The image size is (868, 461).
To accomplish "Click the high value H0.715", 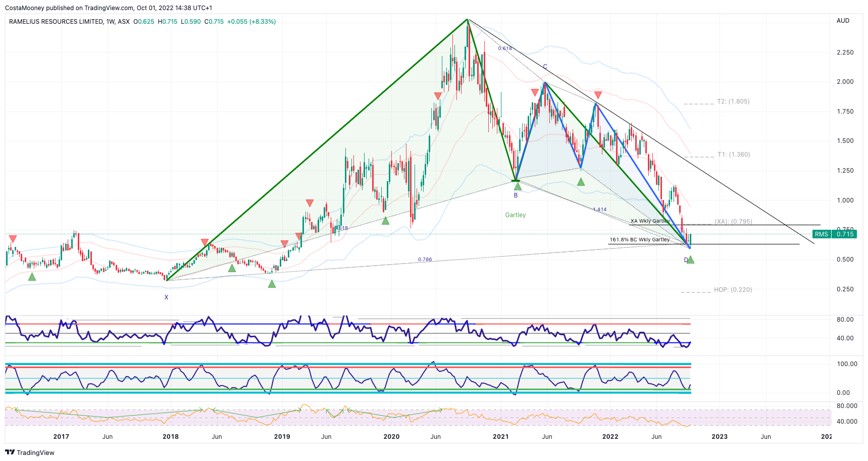I will [x=168, y=22].
